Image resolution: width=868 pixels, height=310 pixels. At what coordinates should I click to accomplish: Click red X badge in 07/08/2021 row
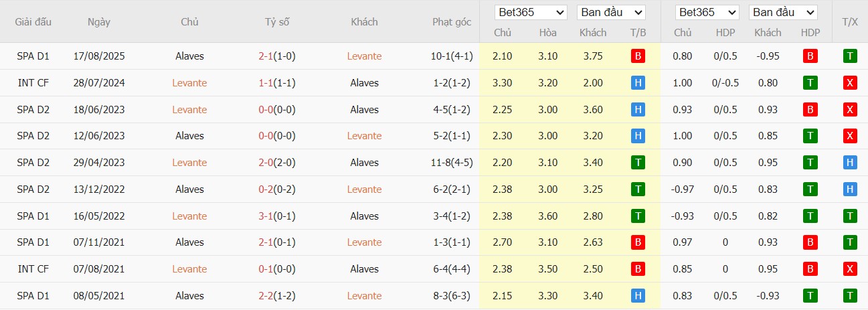pyautogui.click(x=850, y=269)
